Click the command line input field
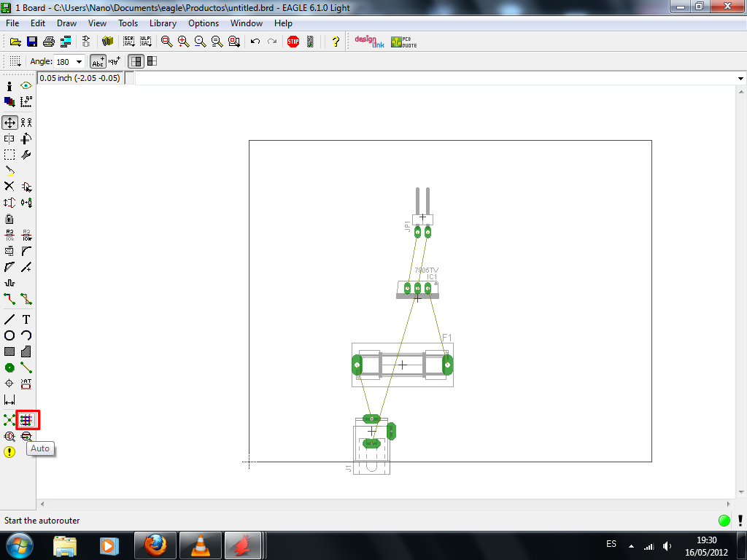Screen dimensions: 747x560 pos(436,78)
